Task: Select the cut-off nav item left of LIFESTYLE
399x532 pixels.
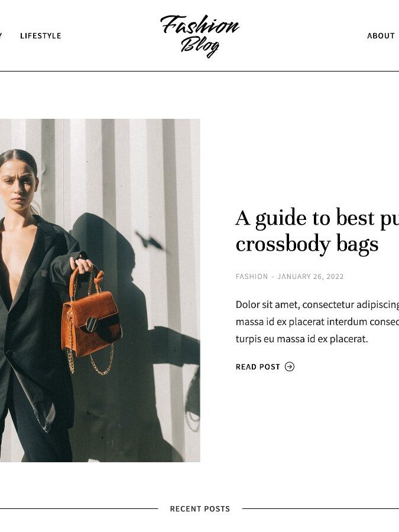Action: point(1,35)
